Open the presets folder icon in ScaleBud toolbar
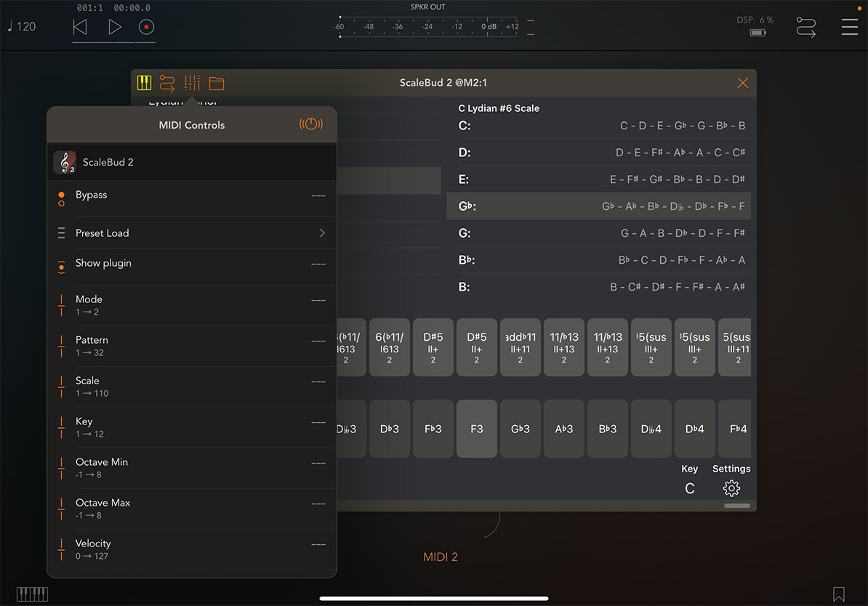 click(x=216, y=82)
